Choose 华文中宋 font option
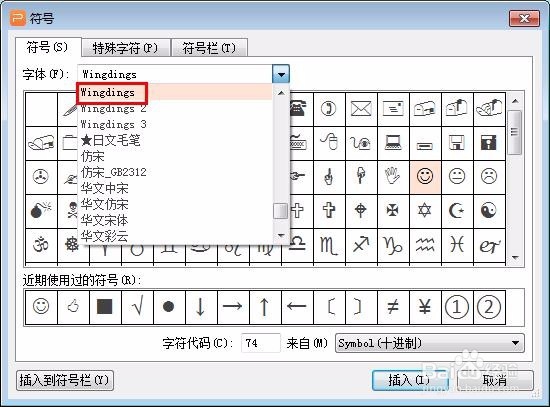Image resolution: width=550 pixels, height=407 pixels. (175, 189)
